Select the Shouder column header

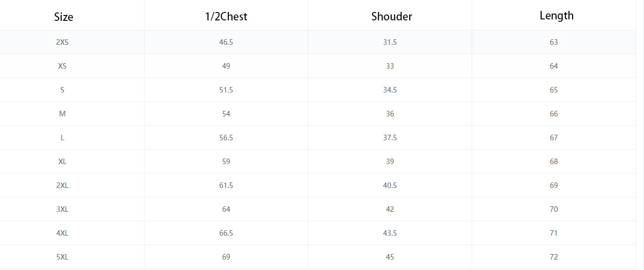click(x=392, y=16)
